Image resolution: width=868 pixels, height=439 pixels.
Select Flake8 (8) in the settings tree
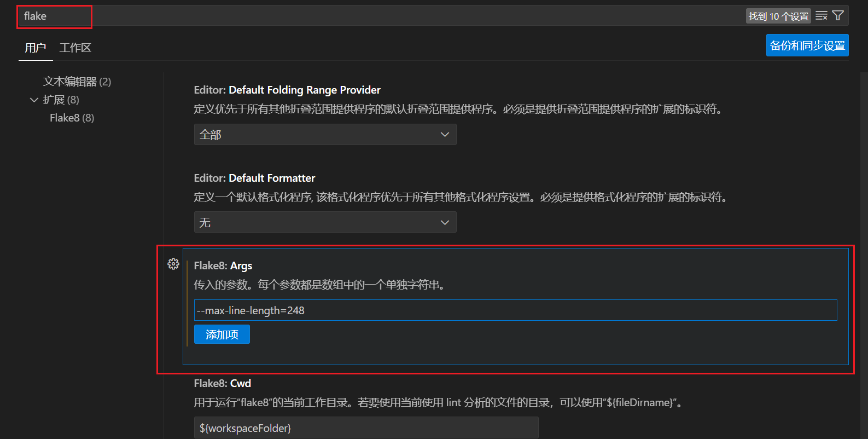(x=72, y=118)
